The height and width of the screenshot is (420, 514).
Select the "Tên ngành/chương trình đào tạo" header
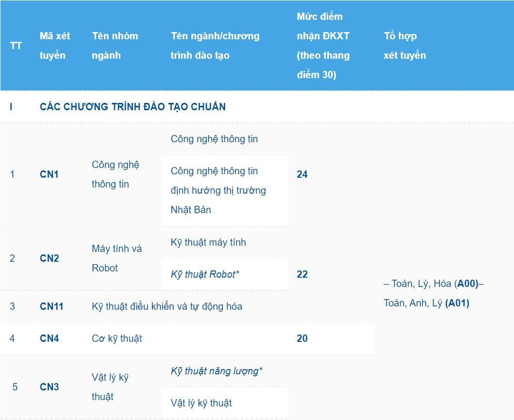click(215, 46)
